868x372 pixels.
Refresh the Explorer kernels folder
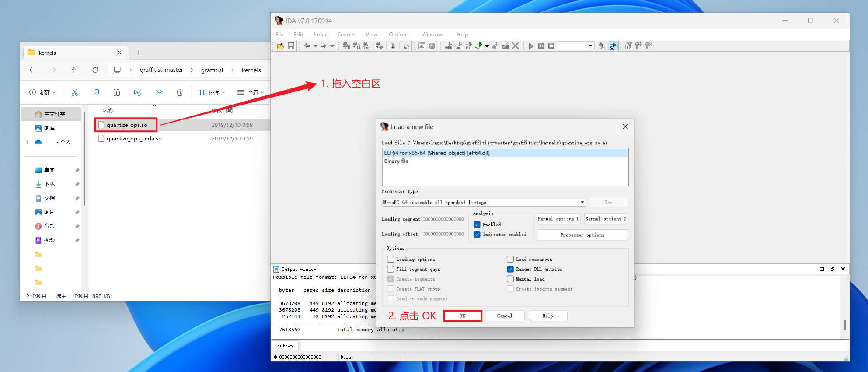[95, 70]
